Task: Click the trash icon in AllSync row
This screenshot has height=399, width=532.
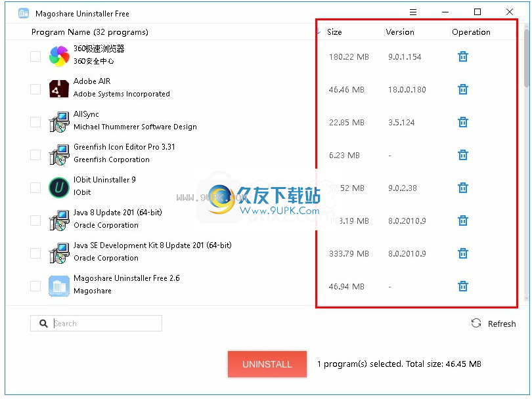Action: (x=463, y=122)
